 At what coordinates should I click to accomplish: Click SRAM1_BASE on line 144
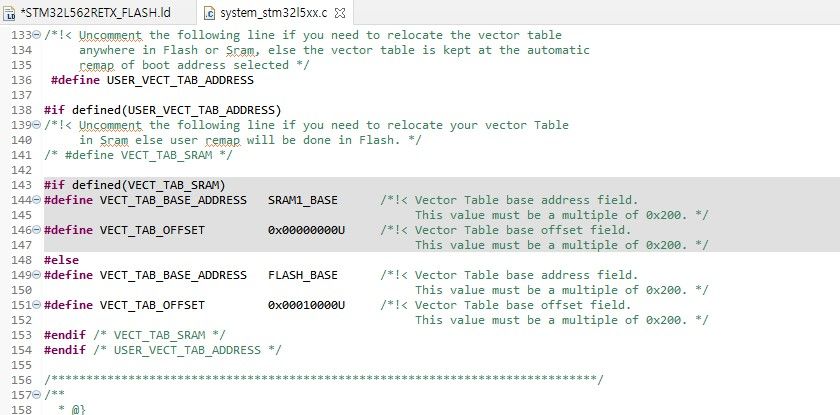tap(303, 200)
